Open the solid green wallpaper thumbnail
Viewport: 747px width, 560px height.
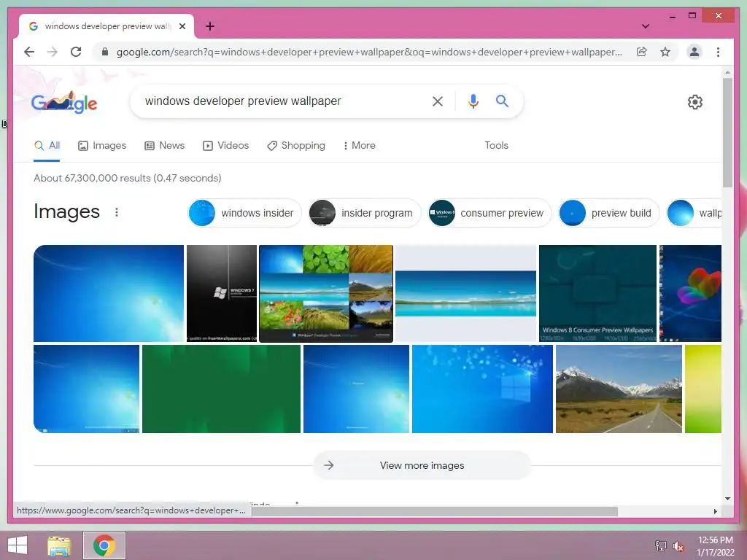pos(222,389)
